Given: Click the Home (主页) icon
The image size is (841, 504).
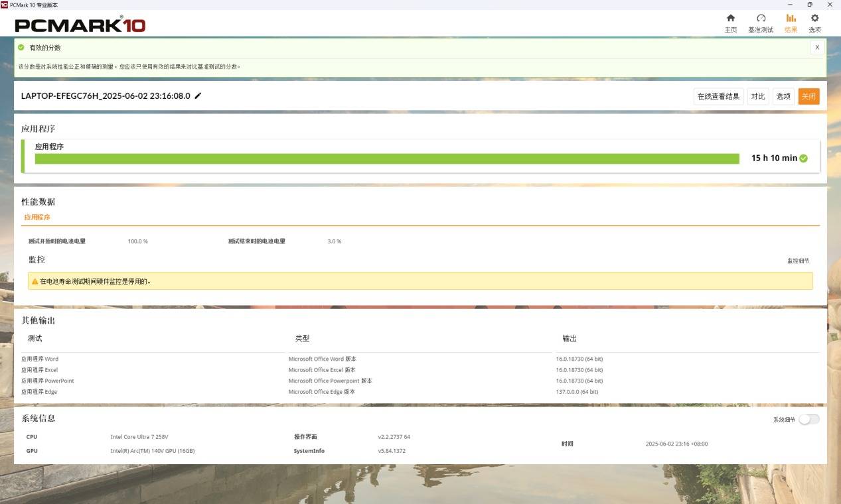Looking at the screenshot, I should 730,19.
